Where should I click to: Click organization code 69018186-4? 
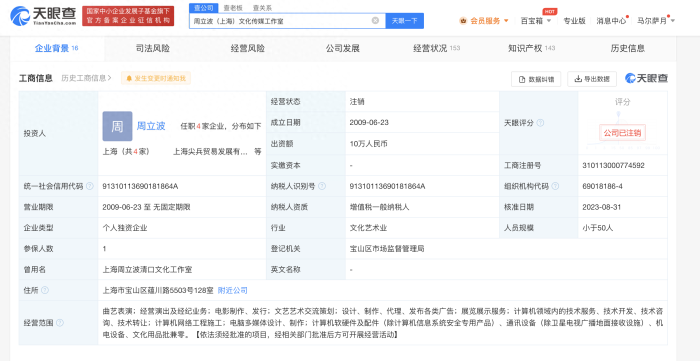(x=602, y=186)
